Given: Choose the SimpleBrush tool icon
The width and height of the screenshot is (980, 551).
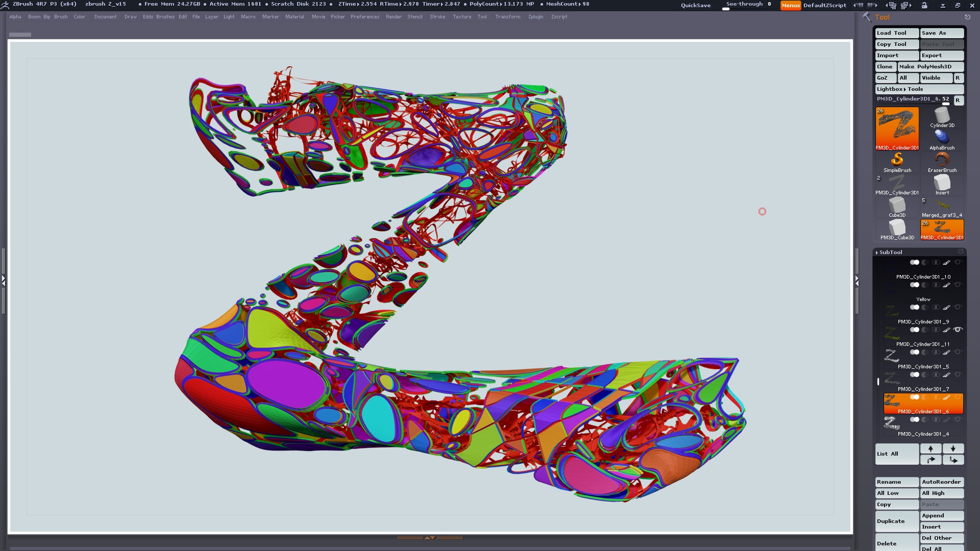Looking at the screenshot, I should (x=897, y=161).
